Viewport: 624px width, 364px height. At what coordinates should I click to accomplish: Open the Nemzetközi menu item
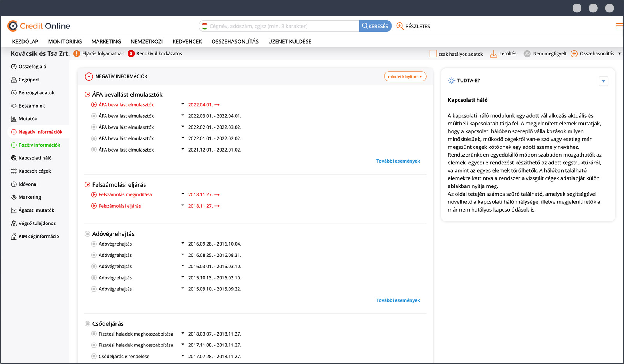(147, 41)
